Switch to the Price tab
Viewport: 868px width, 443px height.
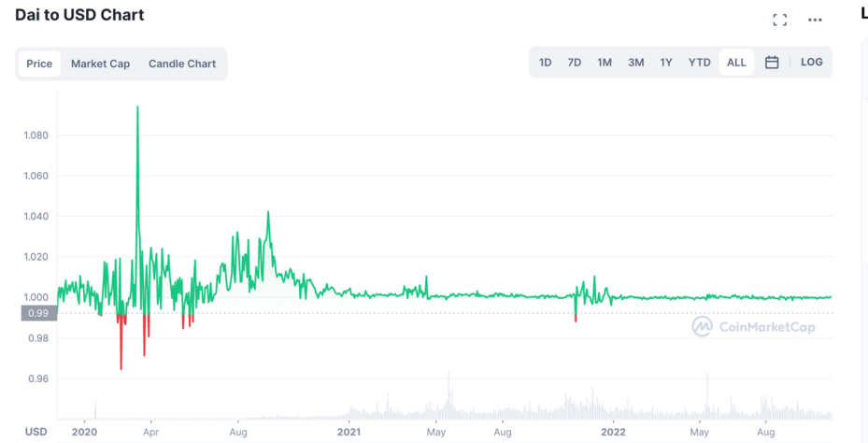tap(39, 64)
